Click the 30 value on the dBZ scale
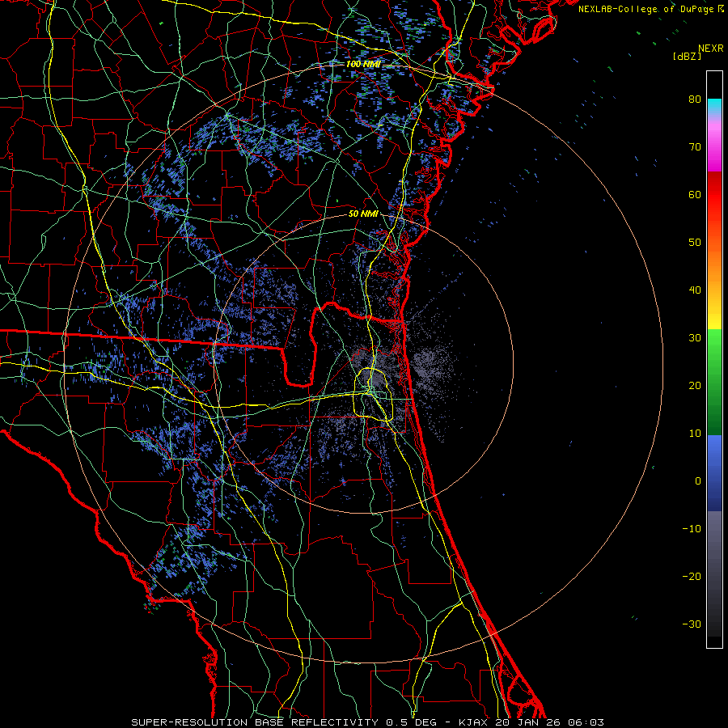728x728 pixels. click(x=695, y=337)
